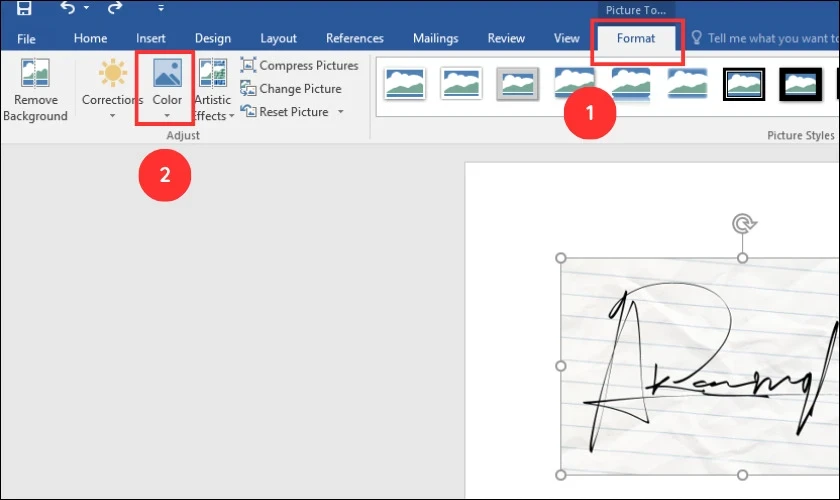
Task: Open the Color adjustment tool
Action: (x=167, y=85)
